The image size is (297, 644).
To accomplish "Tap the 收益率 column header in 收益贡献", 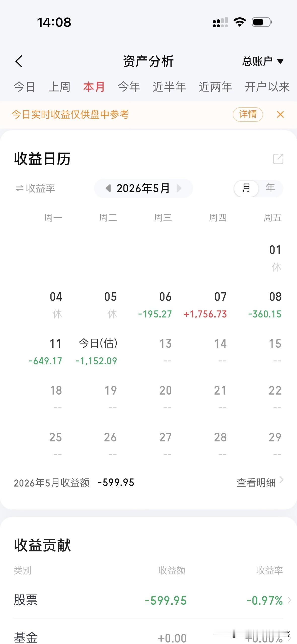I will pos(270,570).
